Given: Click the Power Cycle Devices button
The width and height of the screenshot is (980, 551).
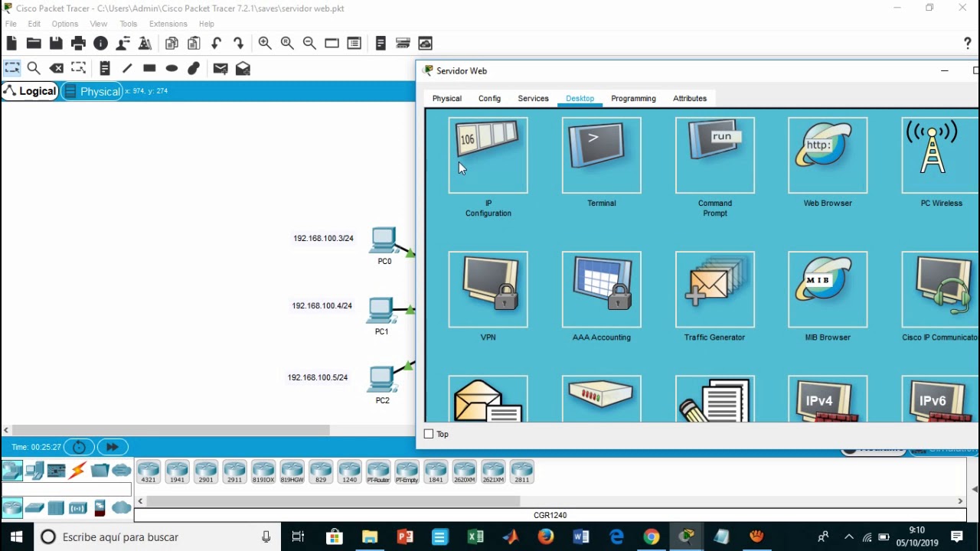Looking at the screenshot, I should (79, 447).
